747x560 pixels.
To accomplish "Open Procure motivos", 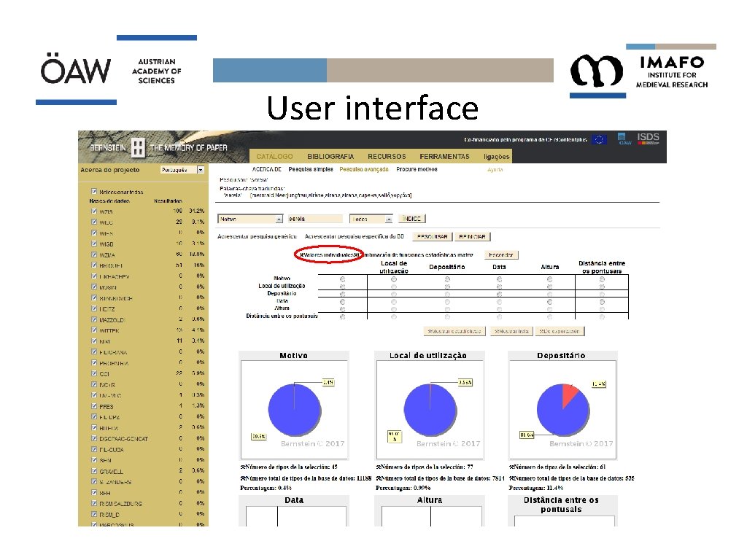I will 417,169.
